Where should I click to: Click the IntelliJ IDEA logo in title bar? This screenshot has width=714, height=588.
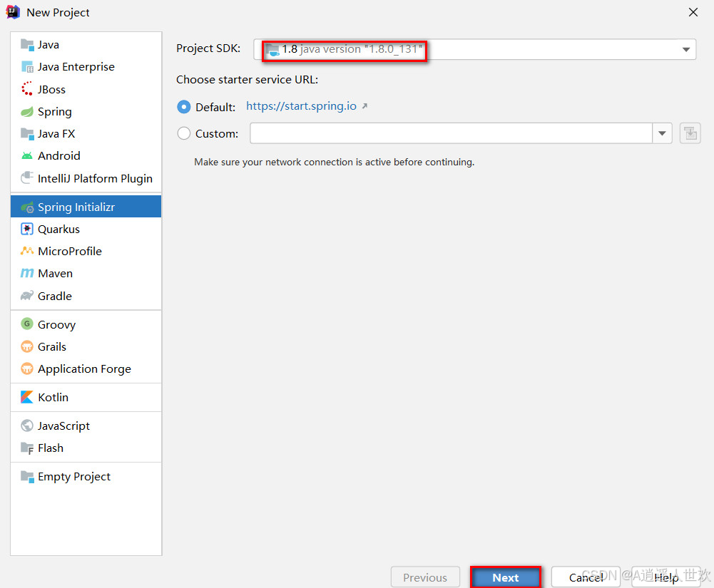(13, 12)
